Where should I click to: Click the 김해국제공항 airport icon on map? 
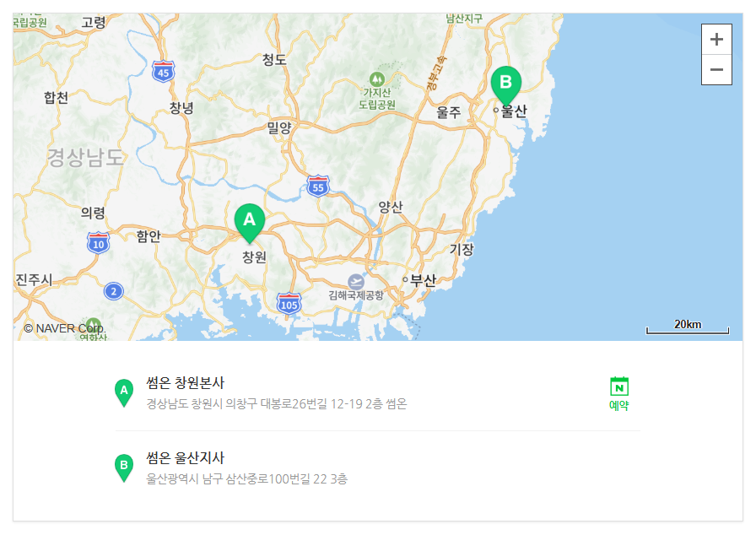(356, 282)
